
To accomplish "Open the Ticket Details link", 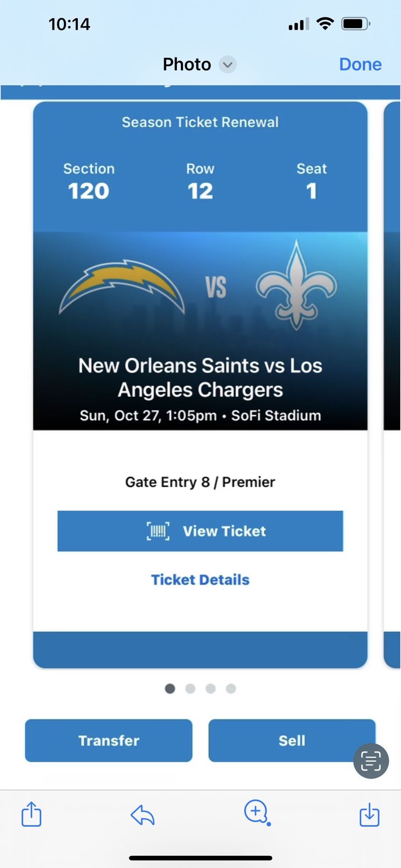I will [200, 580].
